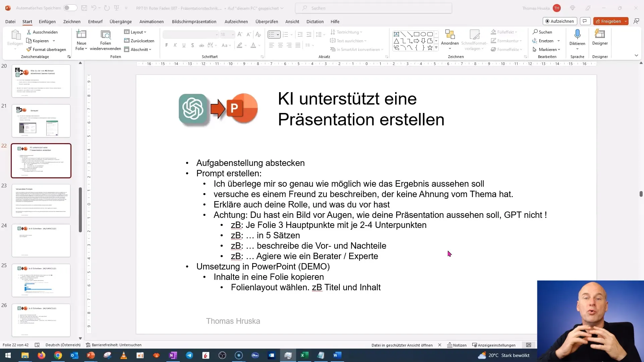Select the star shape in shapes gallery
Screen dimensions: 644x362
tap(430, 48)
